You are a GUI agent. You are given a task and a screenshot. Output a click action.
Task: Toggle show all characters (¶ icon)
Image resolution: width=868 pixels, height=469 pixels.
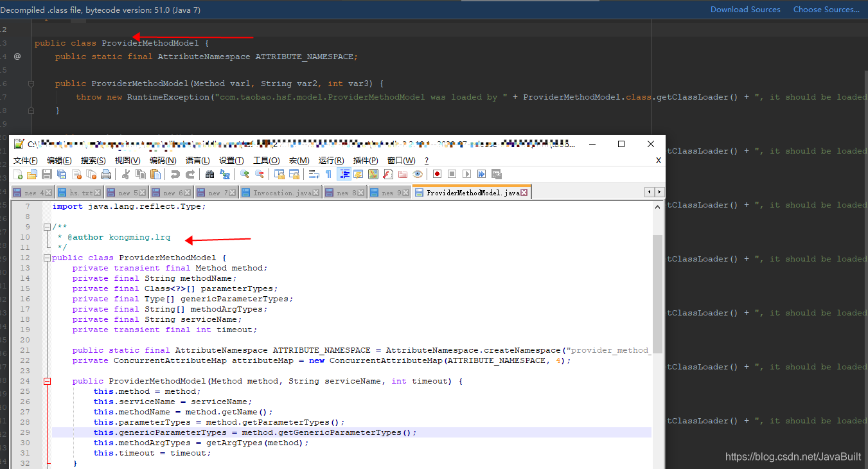330,174
